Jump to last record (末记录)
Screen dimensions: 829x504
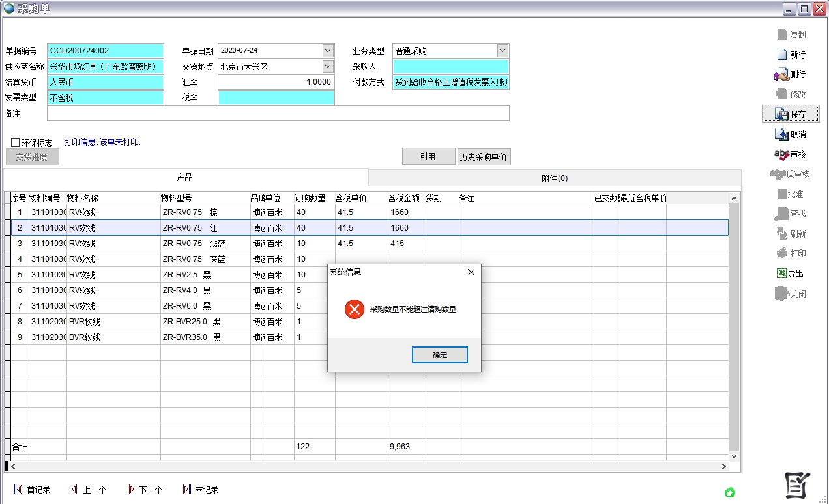coord(187,490)
